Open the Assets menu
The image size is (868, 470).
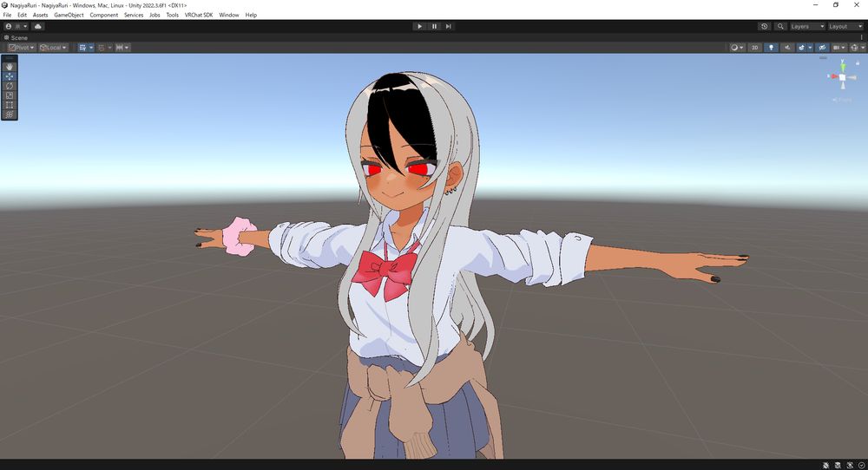pos(41,15)
